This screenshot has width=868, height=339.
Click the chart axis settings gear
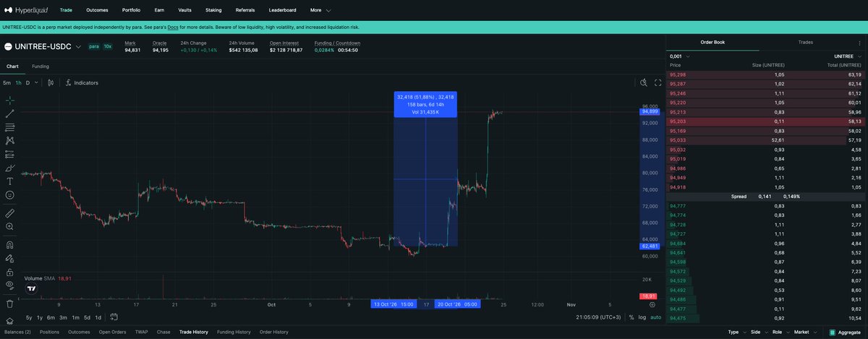652,305
